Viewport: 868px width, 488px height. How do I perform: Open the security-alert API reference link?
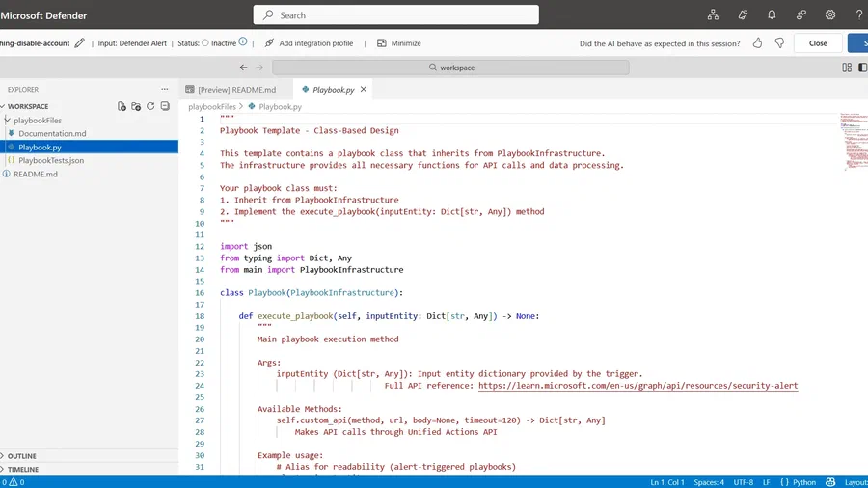(637, 386)
